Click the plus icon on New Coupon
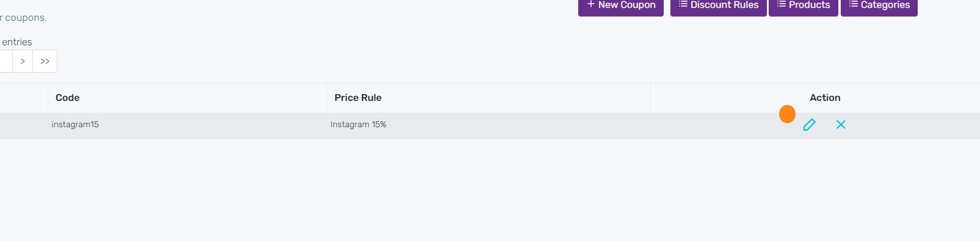This screenshot has height=241, width=980. click(x=590, y=4)
